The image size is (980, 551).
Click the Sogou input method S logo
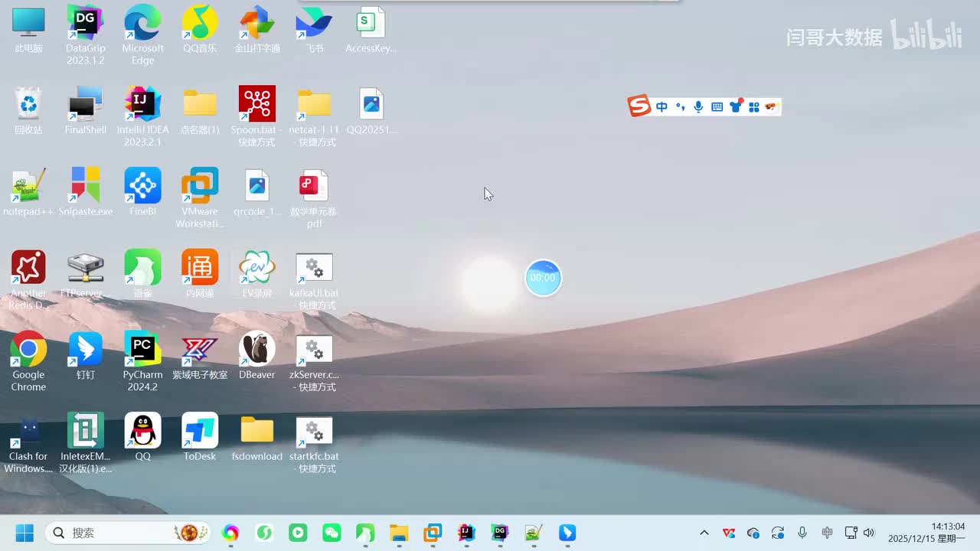tap(639, 106)
